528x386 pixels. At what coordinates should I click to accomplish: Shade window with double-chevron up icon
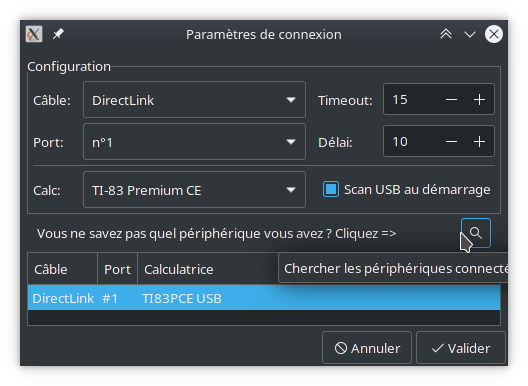pyautogui.click(x=446, y=34)
